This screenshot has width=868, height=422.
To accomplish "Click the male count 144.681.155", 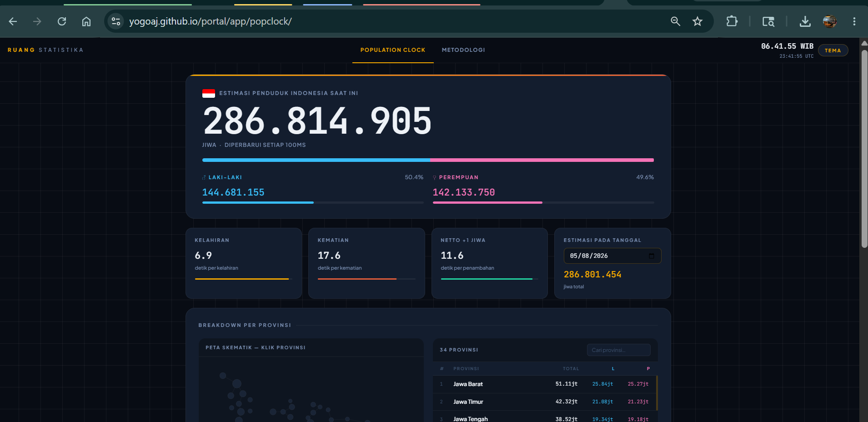I will [x=233, y=192].
